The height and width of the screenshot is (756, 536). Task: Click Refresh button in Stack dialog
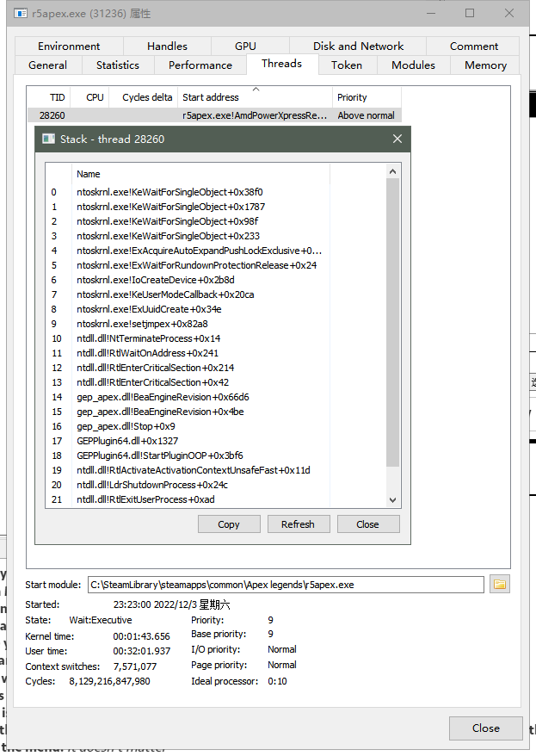coord(298,524)
